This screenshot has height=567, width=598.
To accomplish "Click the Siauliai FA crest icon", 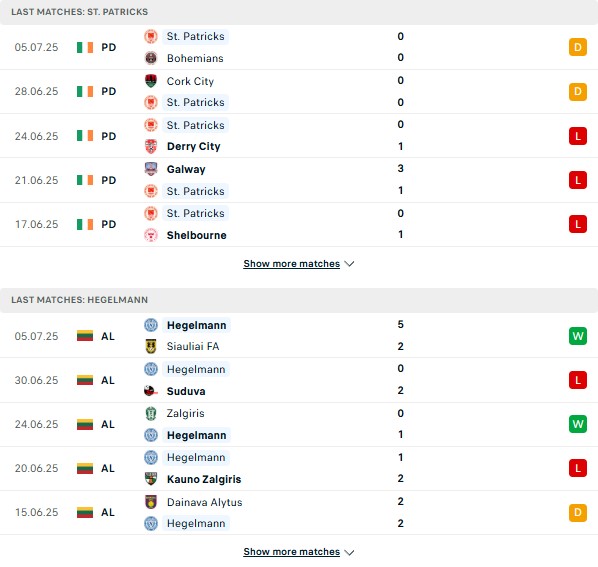I will point(151,346).
